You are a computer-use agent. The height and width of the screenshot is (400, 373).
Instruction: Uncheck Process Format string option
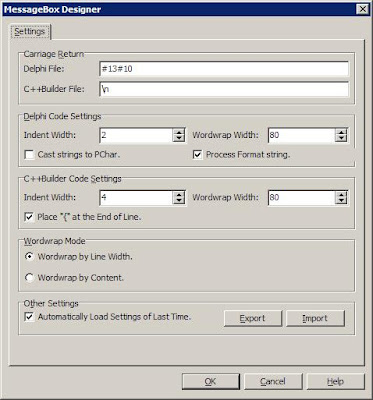[x=198, y=155]
